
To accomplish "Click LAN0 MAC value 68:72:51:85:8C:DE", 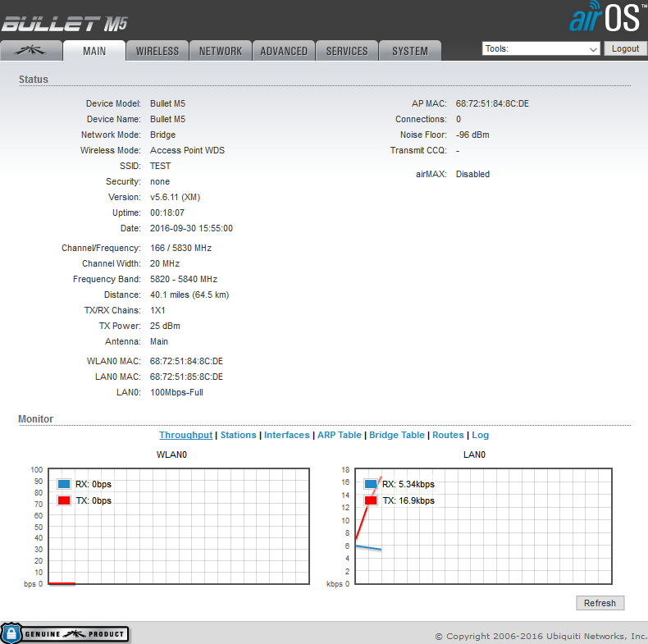I will (x=186, y=377).
